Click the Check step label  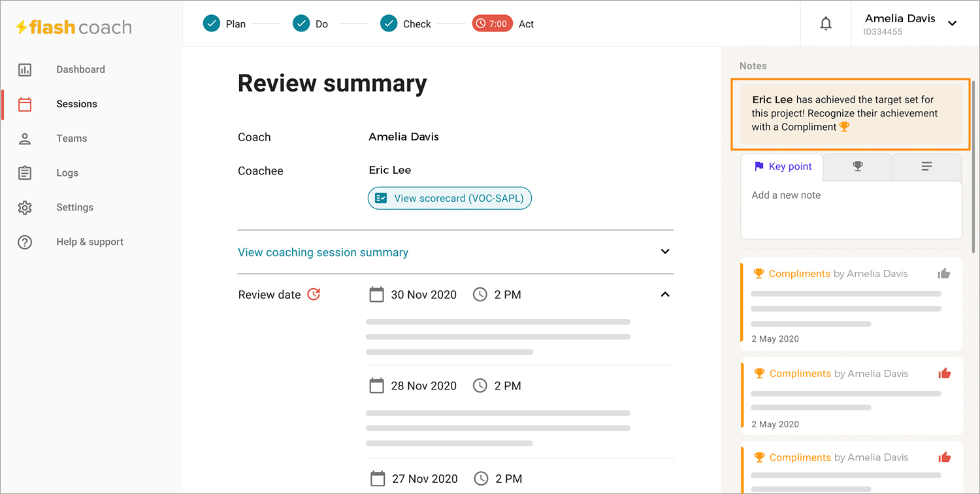(417, 24)
